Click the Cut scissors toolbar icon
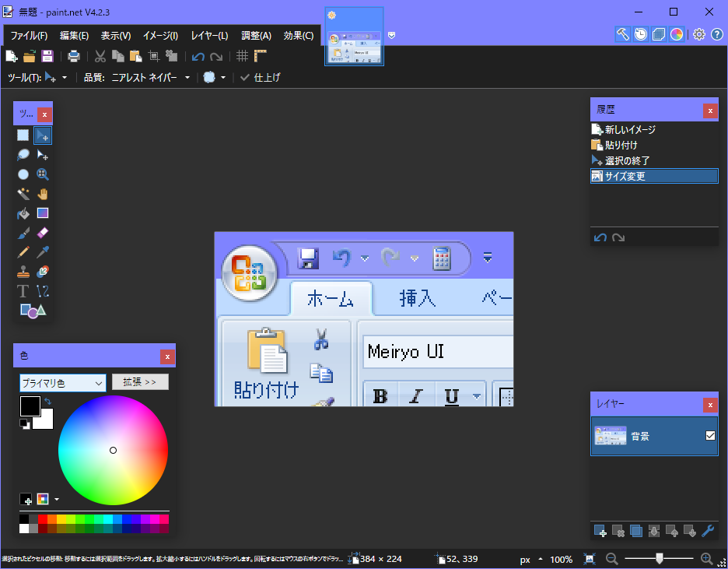 (100, 56)
